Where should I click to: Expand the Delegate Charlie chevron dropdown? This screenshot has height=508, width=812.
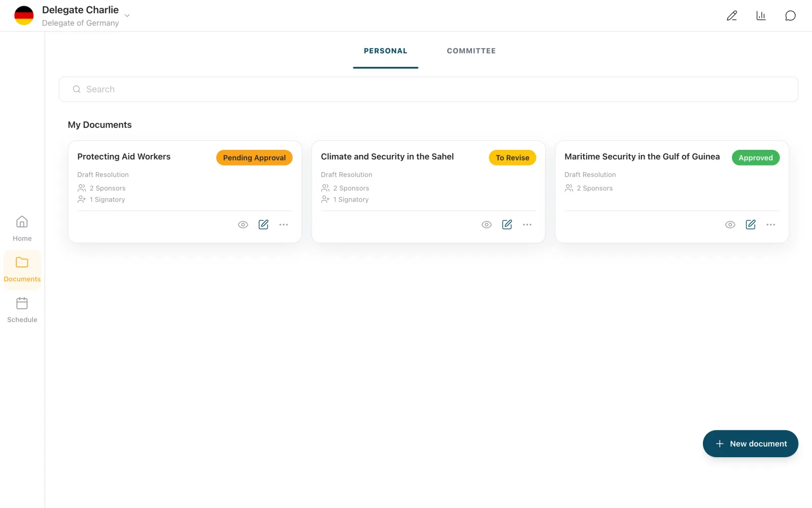[127, 15]
